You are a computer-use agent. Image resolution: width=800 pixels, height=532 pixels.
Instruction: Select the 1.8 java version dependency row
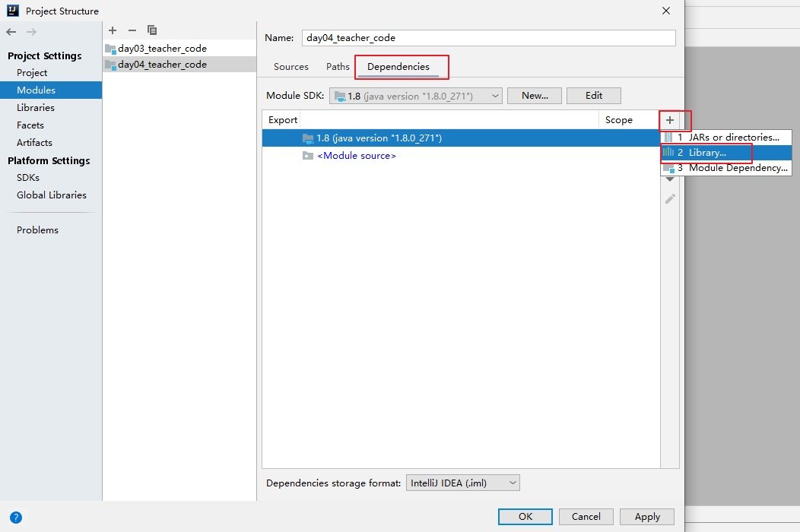(461, 138)
